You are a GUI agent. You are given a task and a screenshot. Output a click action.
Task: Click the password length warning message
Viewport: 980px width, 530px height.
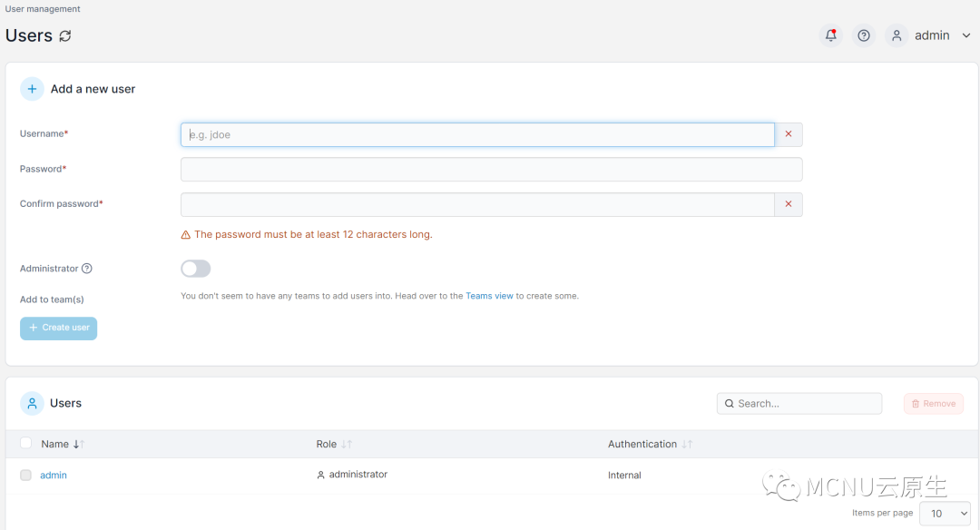click(307, 234)
